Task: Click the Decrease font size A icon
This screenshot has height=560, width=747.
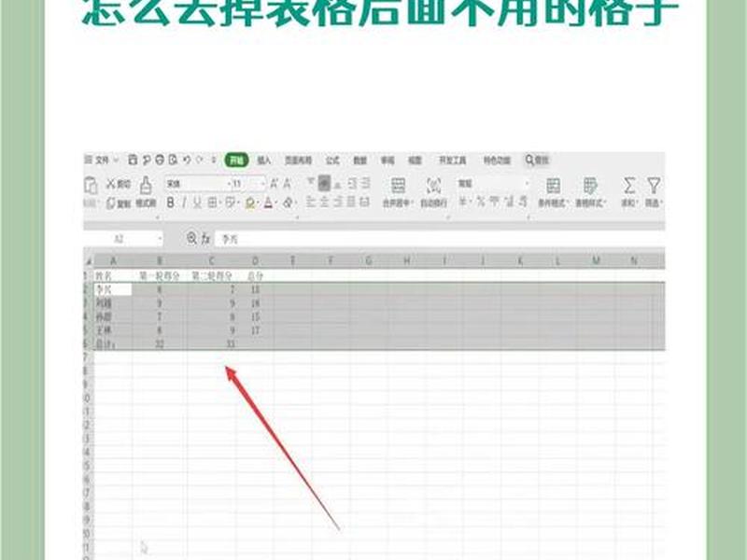Action: point(288,184)
